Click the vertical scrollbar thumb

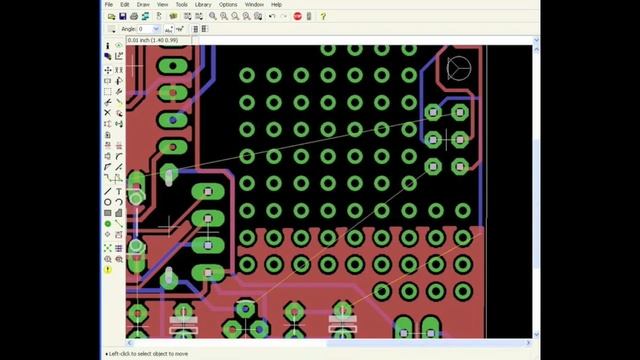pyautogui.click(x=536, y=204)
